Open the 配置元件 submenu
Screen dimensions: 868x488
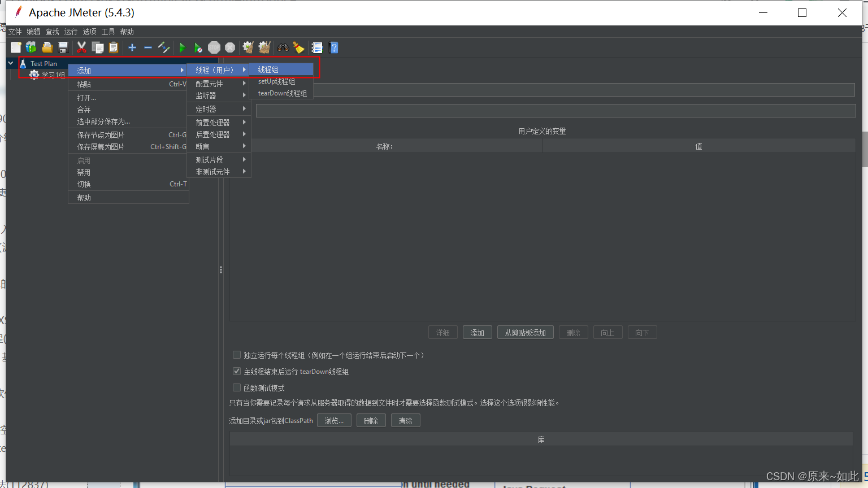[x=219, y=84]
